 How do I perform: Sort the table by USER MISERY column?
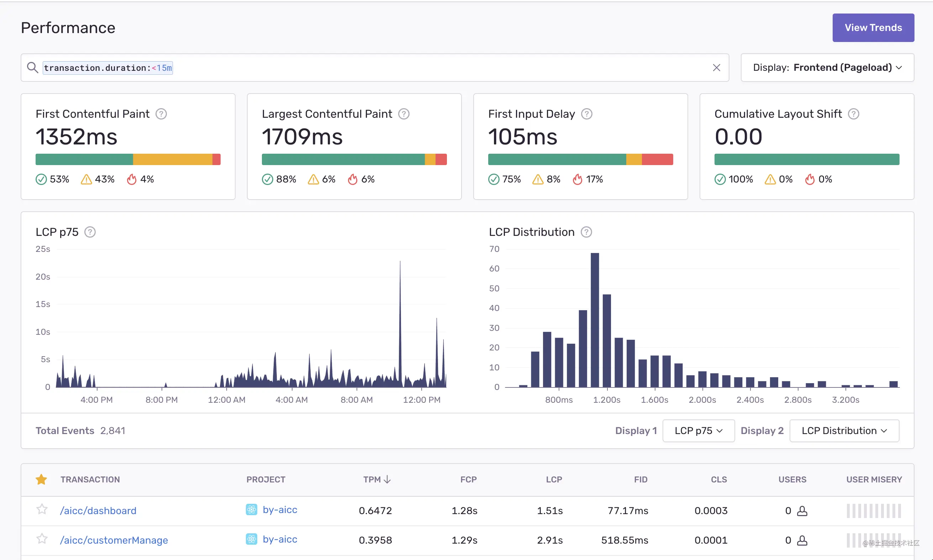(x=874, y=479)
